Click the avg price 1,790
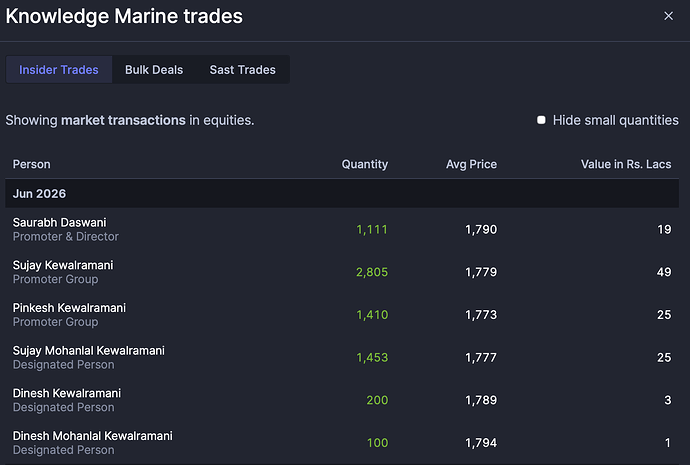 click(481, 229)
